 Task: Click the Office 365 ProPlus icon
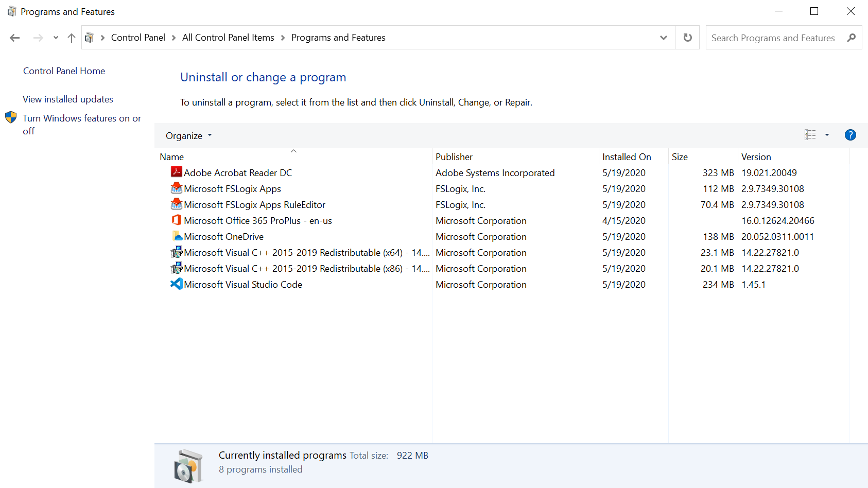click(177, 220)
